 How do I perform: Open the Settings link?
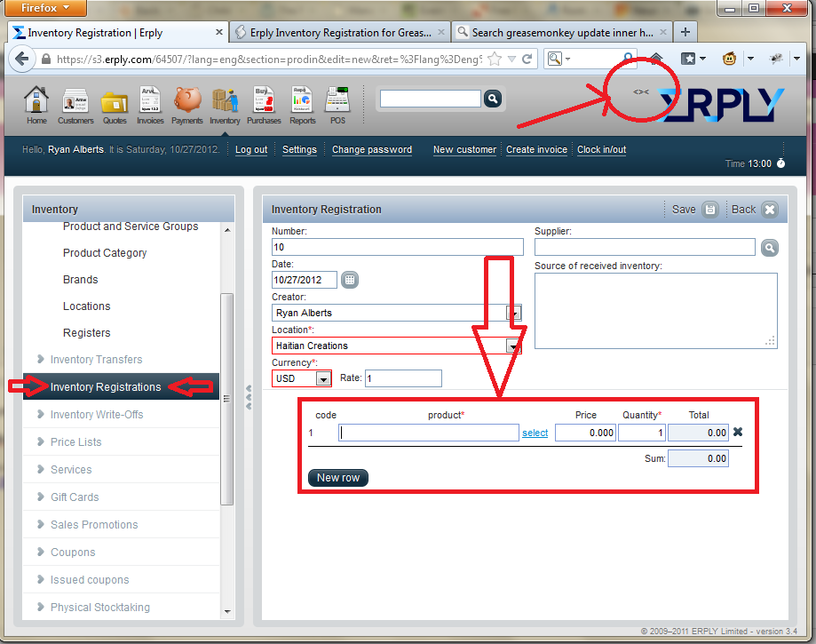pos(299,149)
